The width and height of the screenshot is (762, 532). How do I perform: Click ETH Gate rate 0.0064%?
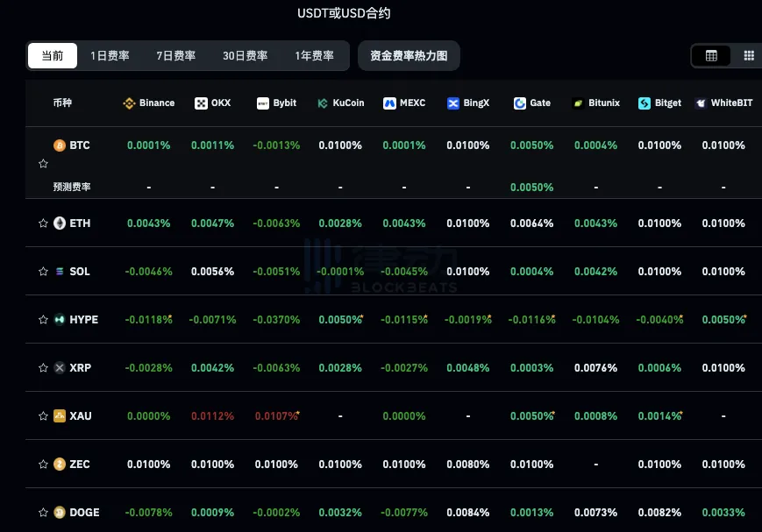[x=531, y=223]
